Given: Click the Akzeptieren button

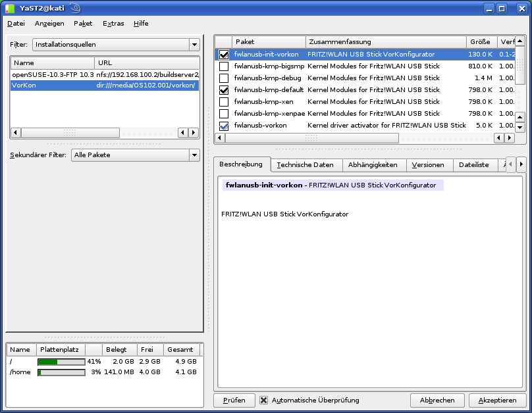Looking at the screenshot, I should (497, 401).
